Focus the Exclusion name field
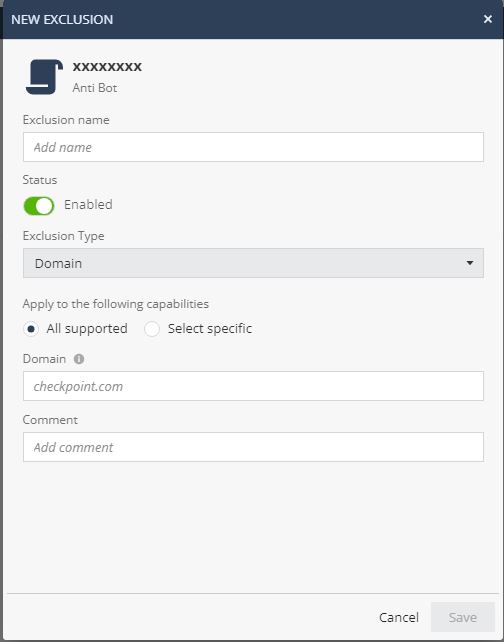 [x=253, y=147]
